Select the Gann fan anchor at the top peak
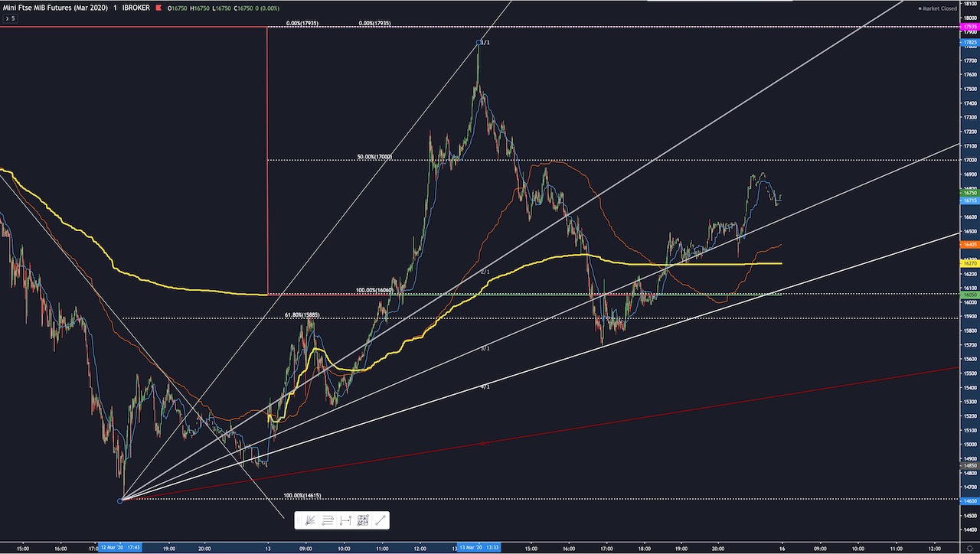The height and width of the screenshot is (554, 980). click(479, 42)
